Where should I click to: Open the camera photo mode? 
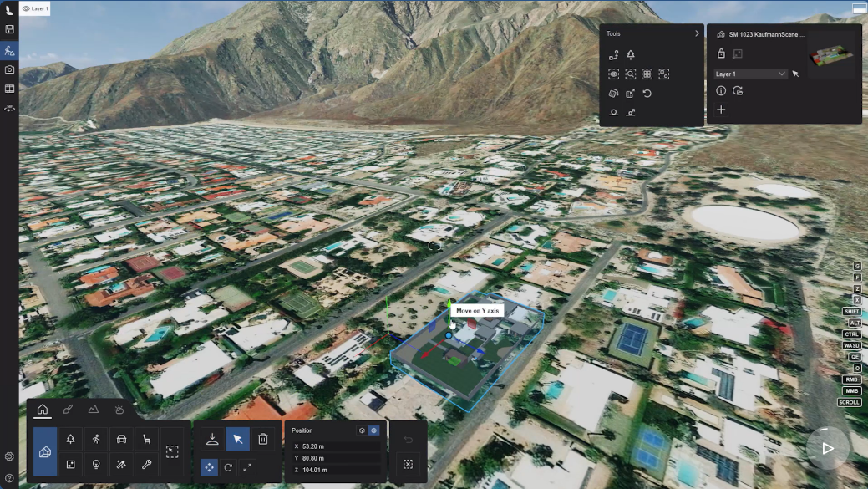click(9, 69)
